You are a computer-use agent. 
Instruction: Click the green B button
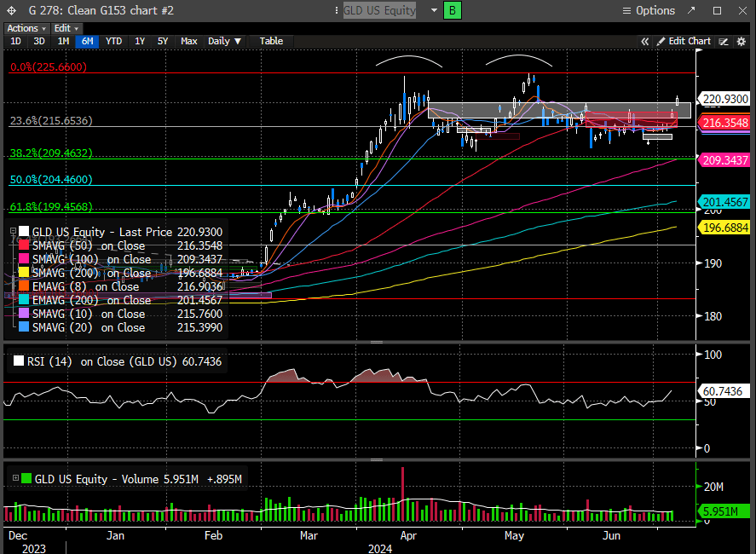pos(453,10)
